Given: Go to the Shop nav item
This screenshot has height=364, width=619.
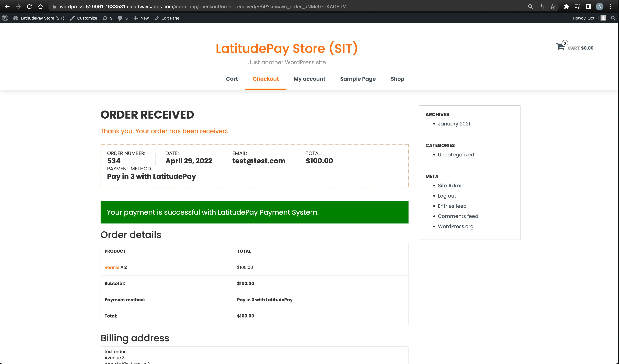Looking at the screenshot, I should [x=397, y=79].
